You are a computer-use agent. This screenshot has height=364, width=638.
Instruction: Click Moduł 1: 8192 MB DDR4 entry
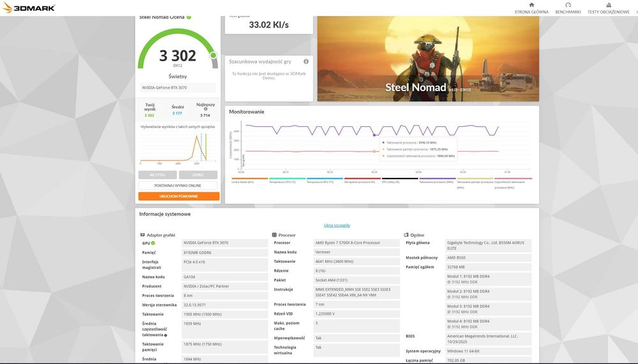tap(488, 279)
